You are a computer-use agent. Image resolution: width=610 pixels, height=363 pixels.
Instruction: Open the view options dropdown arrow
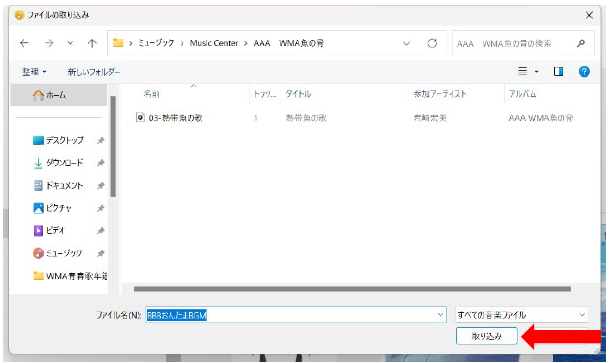pyautogui.click(x=536, y=72)
